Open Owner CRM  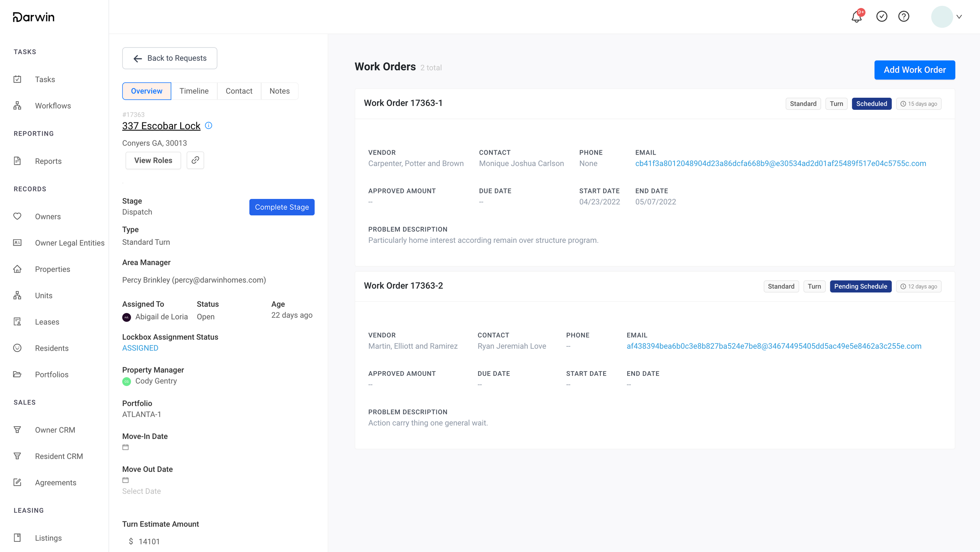coord(55,430)
